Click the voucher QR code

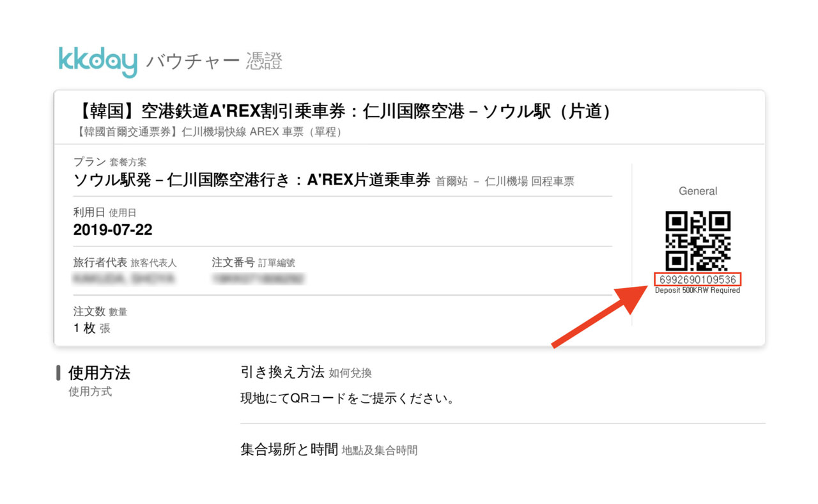698,240
